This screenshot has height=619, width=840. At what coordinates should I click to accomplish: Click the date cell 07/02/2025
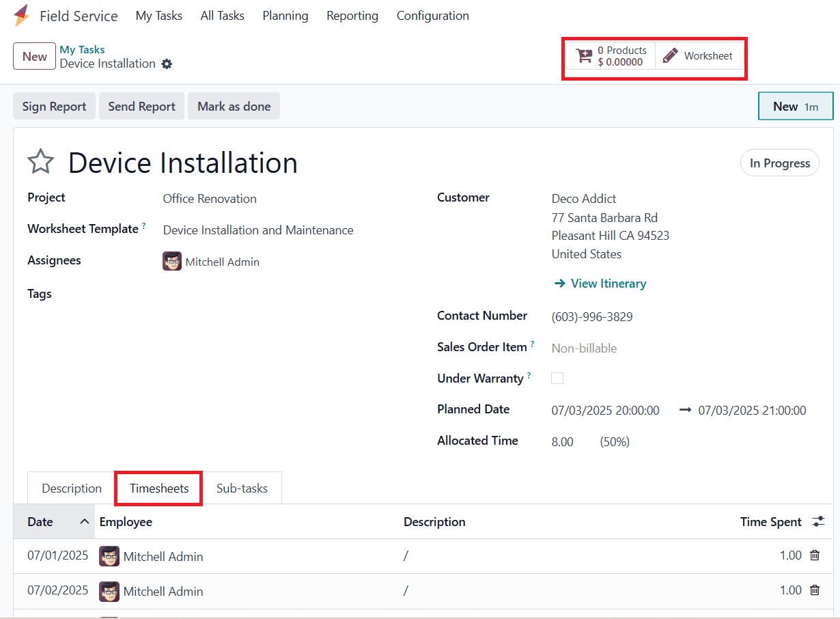pyautogui.click(x=58, y=590)
